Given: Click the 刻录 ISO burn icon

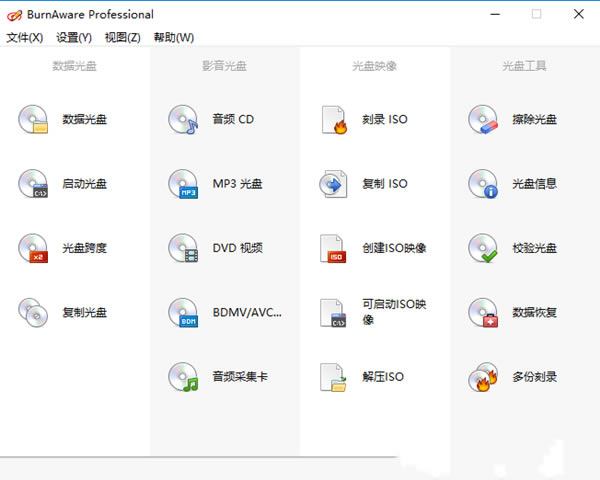Looking at the screenshot, I should pos(333,120).
